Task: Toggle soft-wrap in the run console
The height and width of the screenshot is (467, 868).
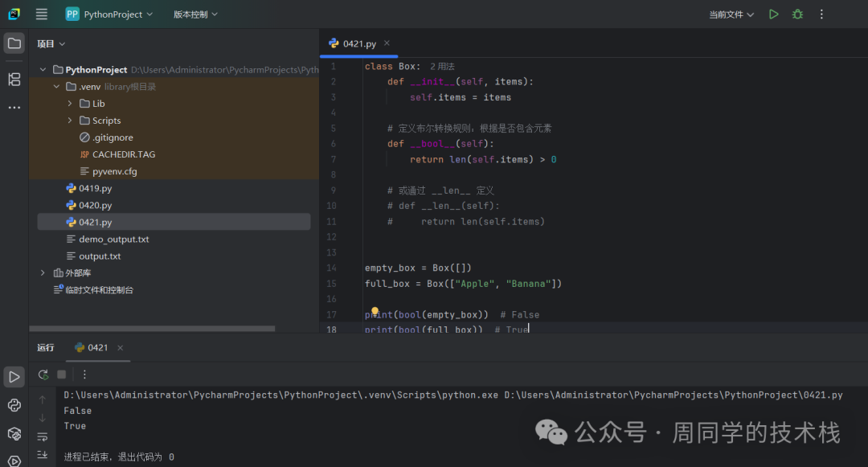Action: (43, 436)
